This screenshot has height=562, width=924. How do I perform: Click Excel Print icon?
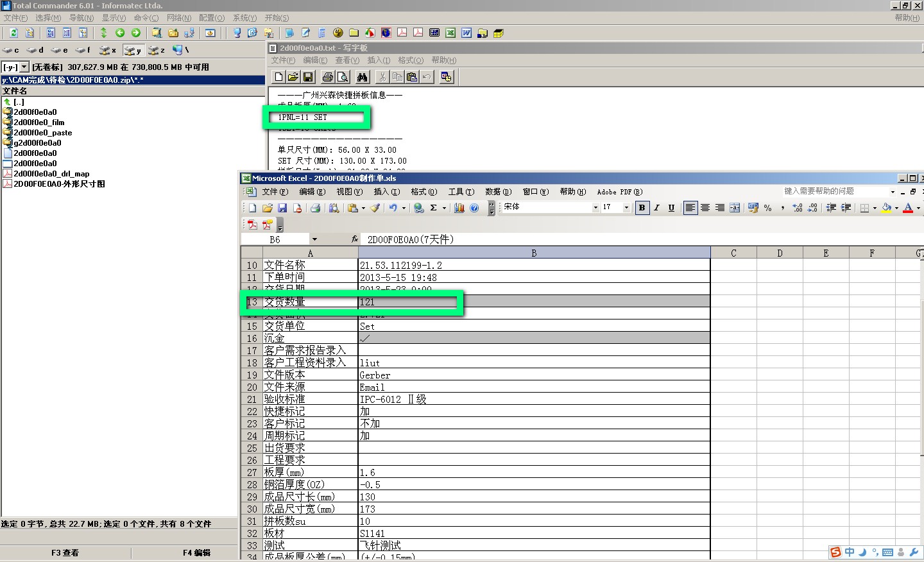(315, 208)
